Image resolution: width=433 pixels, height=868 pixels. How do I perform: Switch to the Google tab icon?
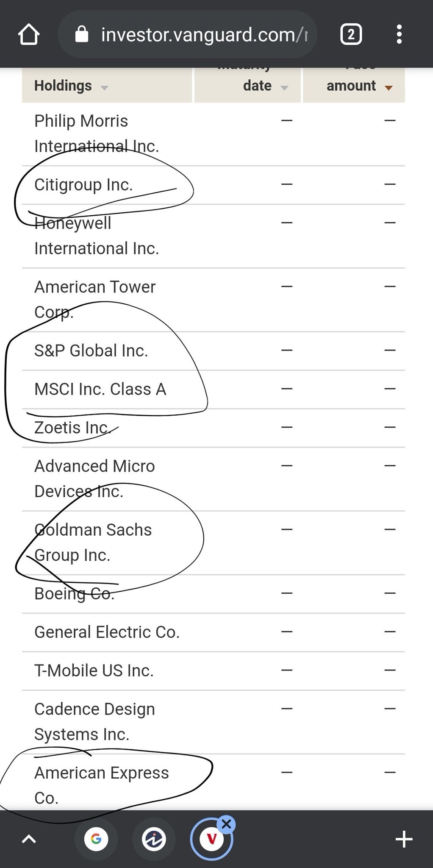point(96,839)
